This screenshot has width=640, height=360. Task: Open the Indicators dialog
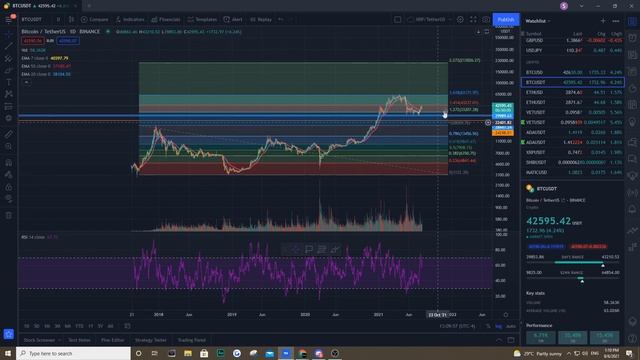[130, 20]
